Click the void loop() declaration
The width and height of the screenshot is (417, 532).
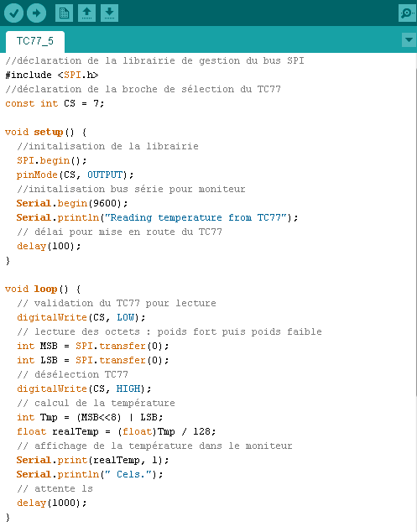click(x=43, y=289)
